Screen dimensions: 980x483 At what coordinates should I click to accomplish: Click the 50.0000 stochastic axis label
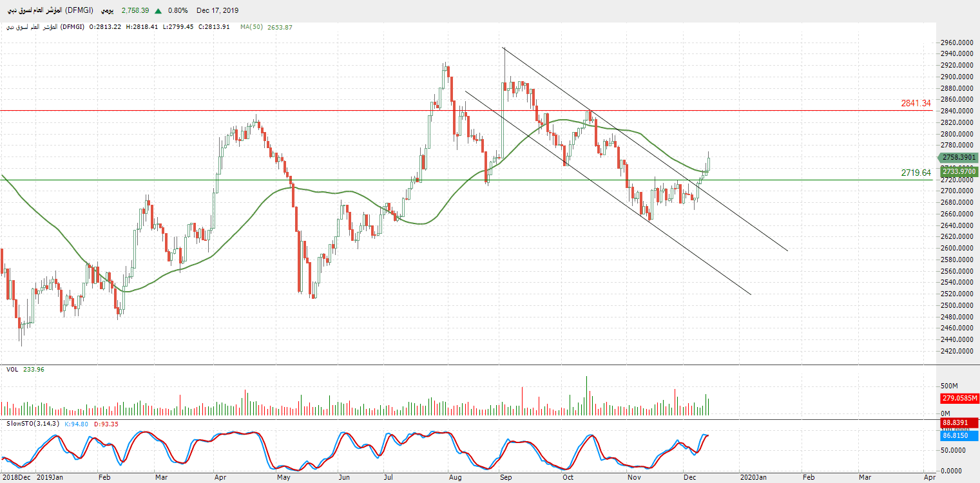(x=955, y=450)
